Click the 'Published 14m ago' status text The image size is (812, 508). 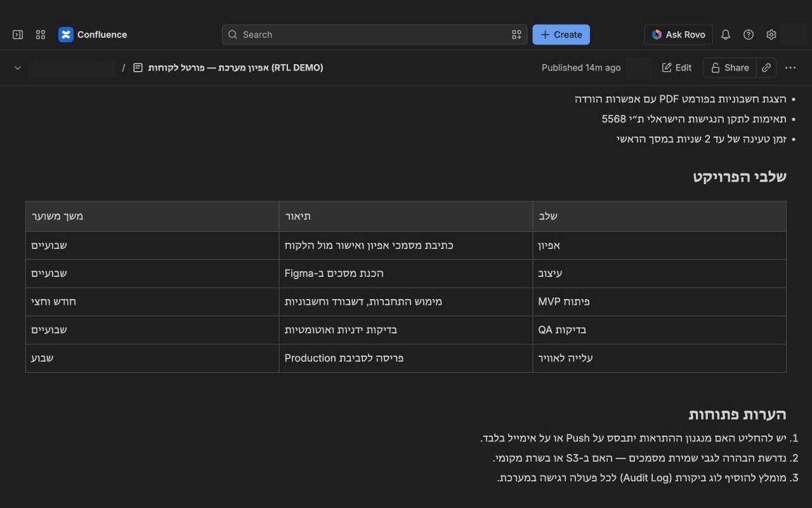click(581, 68)
